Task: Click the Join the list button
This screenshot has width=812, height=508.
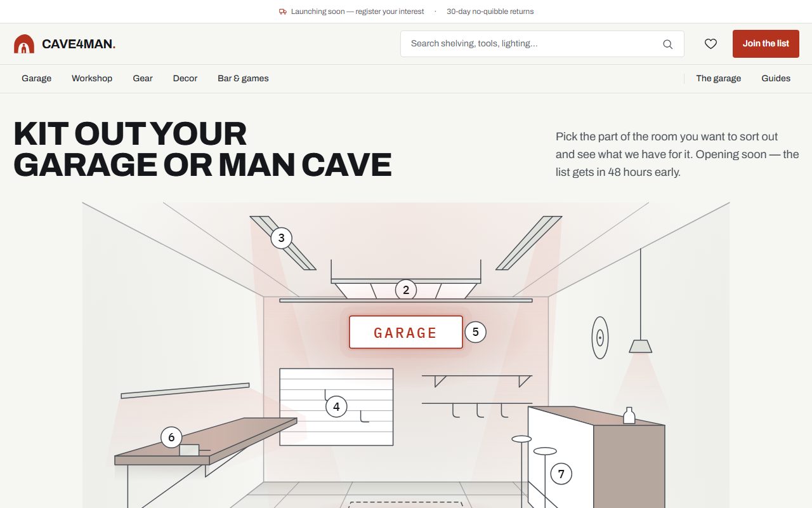Action: (x=766, y=44)
